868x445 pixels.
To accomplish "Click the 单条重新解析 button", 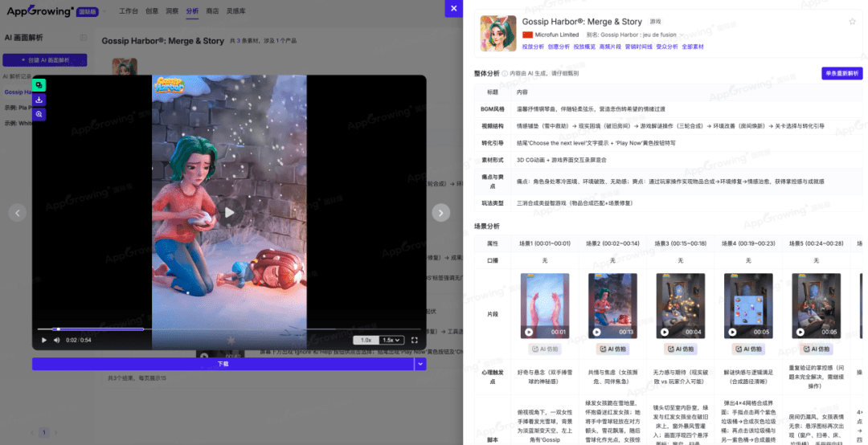I will (841, 73).
